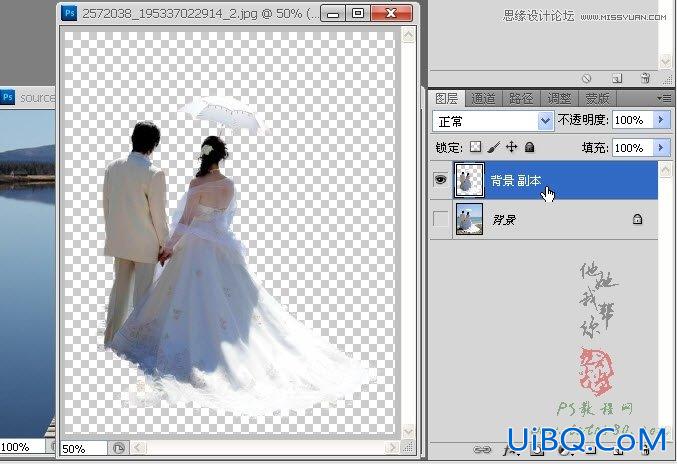Click the layers list scrollbar up arrow
This screenshot has height=464, width=677.
pyautogui.click(x=664, y=170)
